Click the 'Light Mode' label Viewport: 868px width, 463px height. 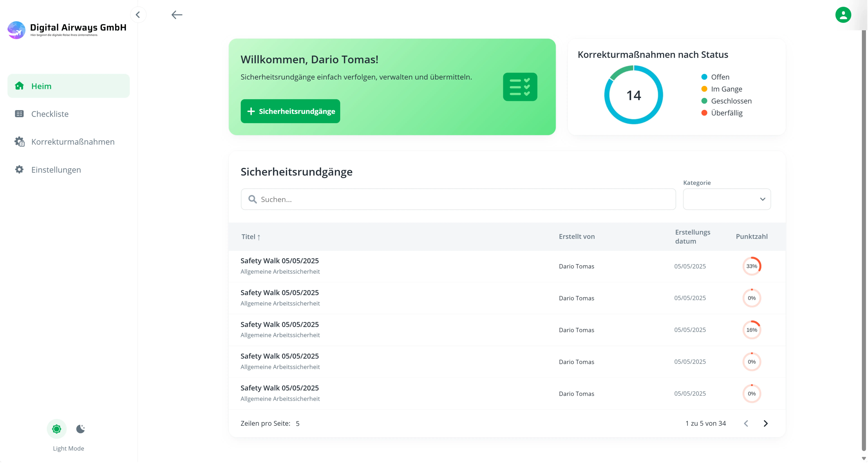click(68, 449)
